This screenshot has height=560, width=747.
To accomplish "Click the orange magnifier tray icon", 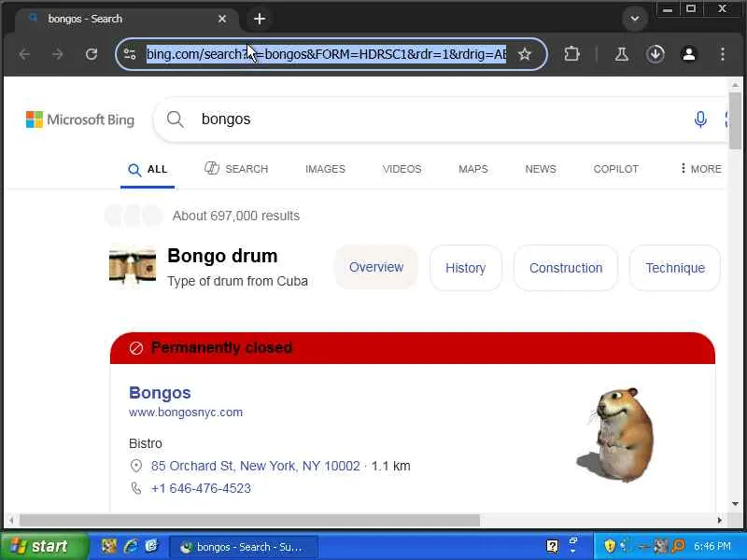I will coord(679,546).
